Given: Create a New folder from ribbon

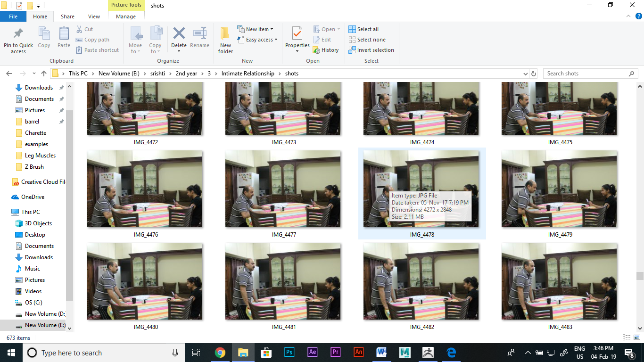Looking at the screenshot, I should coord(225,40).
